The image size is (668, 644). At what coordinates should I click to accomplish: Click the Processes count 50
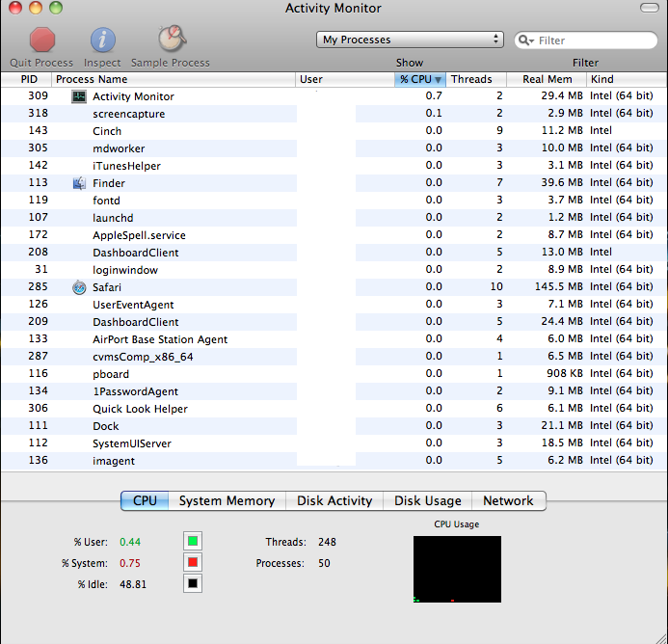point(324,563)
